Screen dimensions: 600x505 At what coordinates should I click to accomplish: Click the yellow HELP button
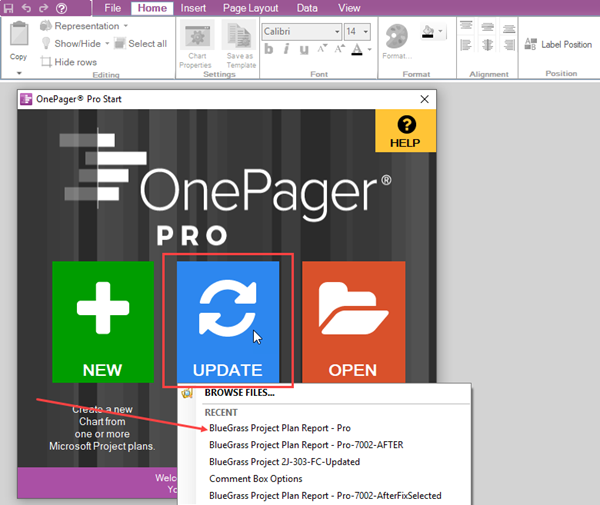point(405,131)
